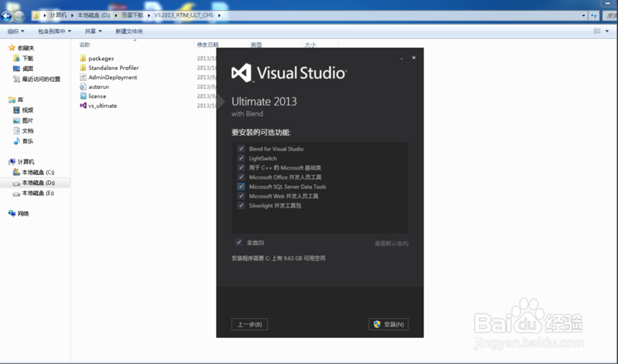
Task: Go back in Explorer navigation
Action: click(x=6, y=15)
